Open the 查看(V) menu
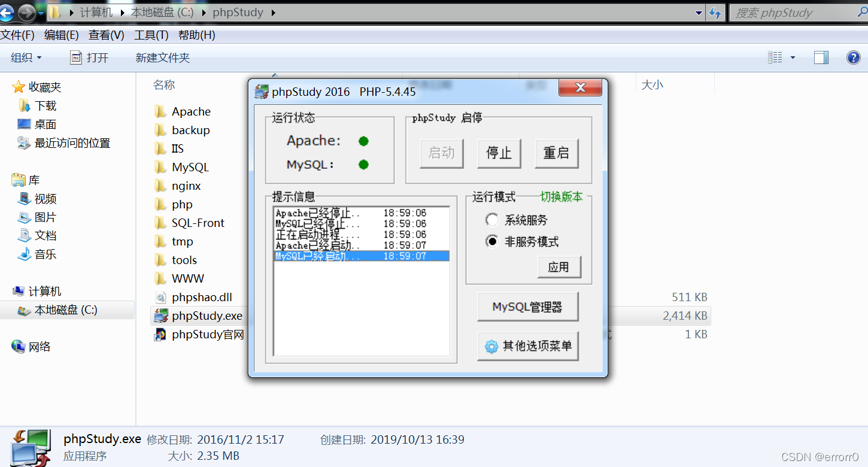Image resolution: width=868 pixels, height=467 pixels. (x=107, y=35)
